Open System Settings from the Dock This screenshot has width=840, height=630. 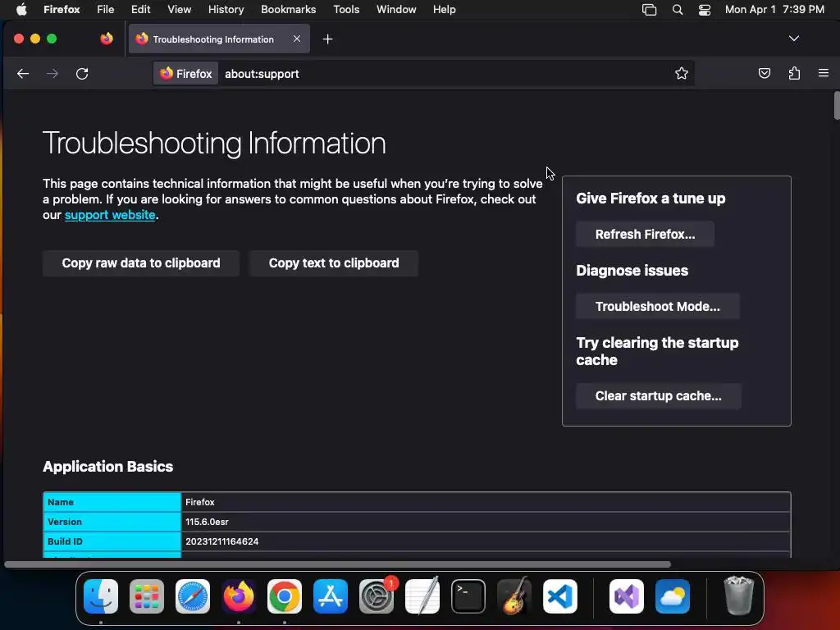click(x=377, y=596)
